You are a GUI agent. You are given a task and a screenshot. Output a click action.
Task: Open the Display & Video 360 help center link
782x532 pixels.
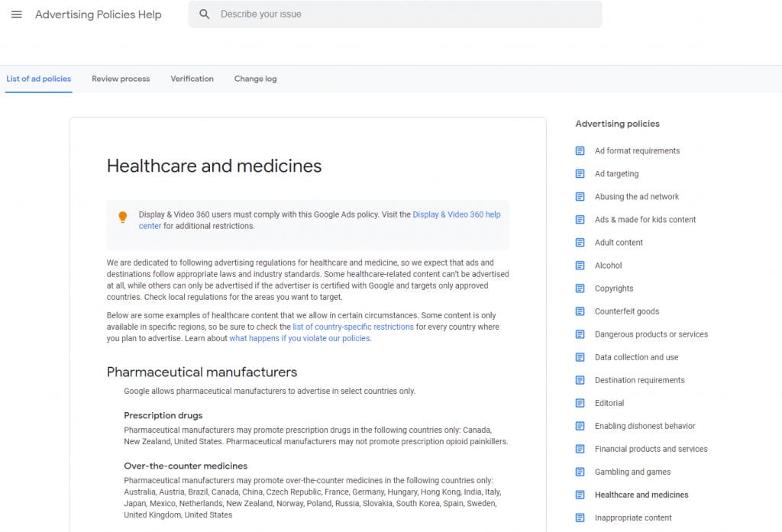click(457, 214)
